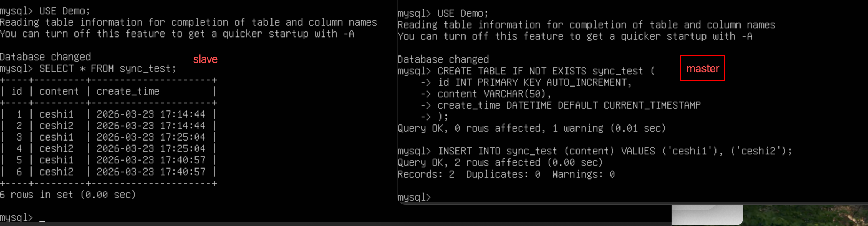Click the red "slave" annotation label
Screen dimensions: 868x226
(205, 59)
